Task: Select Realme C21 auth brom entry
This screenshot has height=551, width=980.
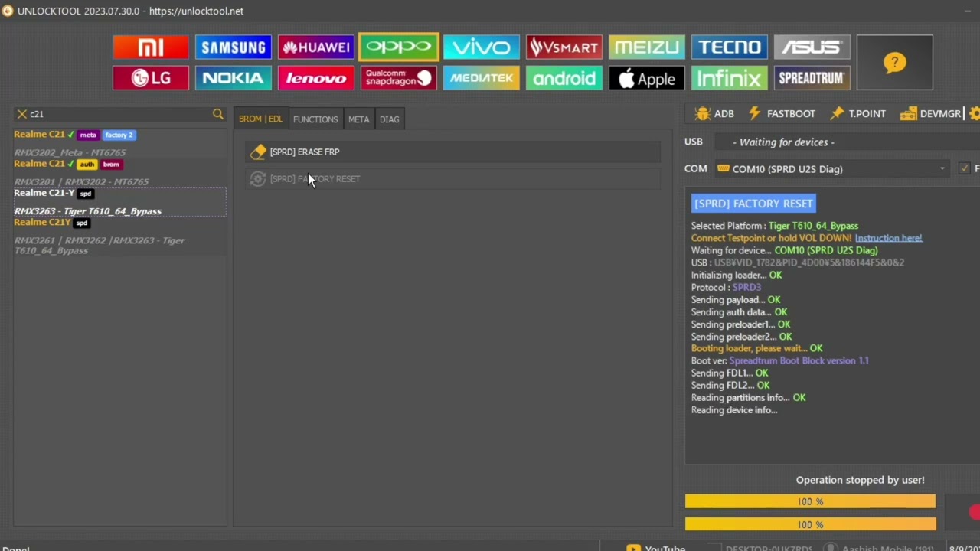Action: point(119,173)
